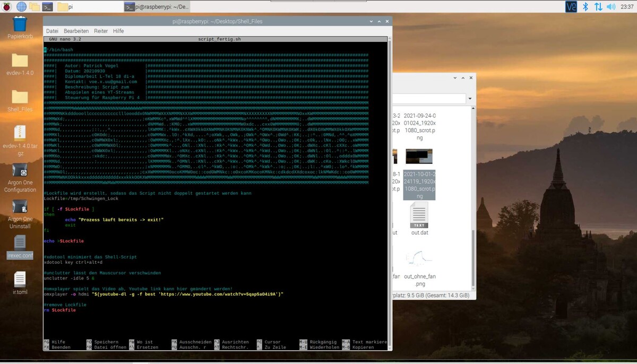Open the Hilfe menu in terminal
Image resolution: width=637 pixels, height=364 pixels.
[x=118, y=31]
